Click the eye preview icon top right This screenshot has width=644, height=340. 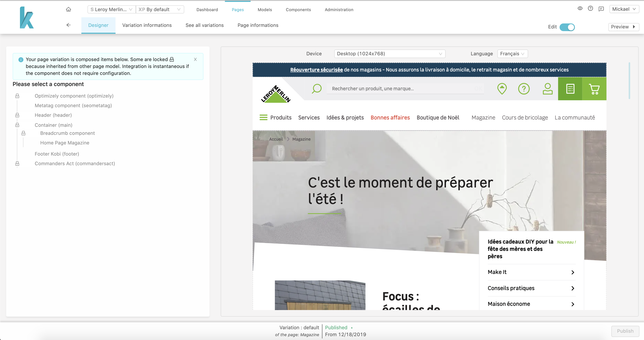[x=580, y=9]
